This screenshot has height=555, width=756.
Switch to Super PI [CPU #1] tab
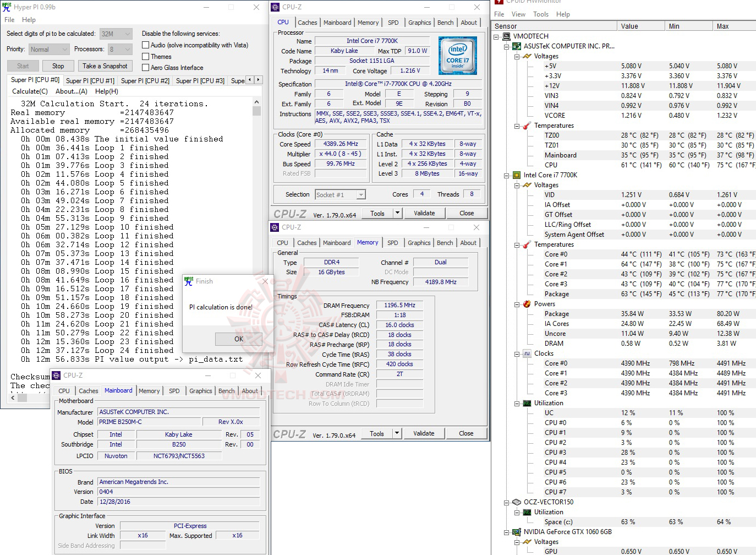pos(90,80)
